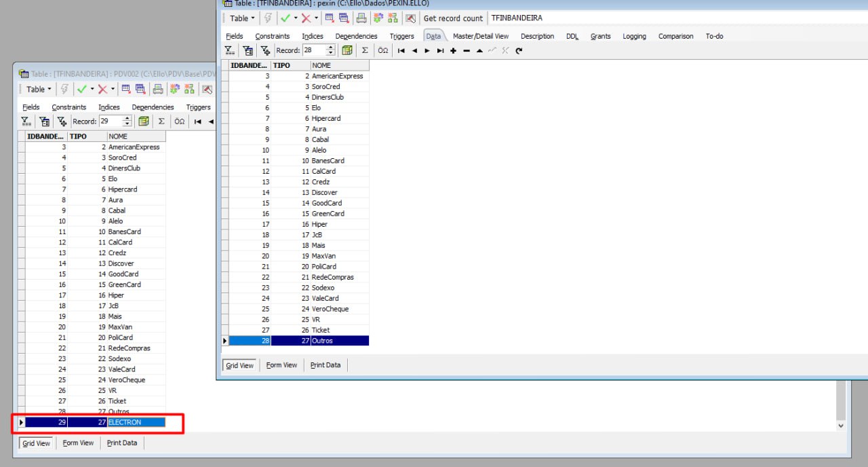Click the funnel-with-plus icon in pexin data toolbar
Screen dimensions: 868x467
(265, 50)
